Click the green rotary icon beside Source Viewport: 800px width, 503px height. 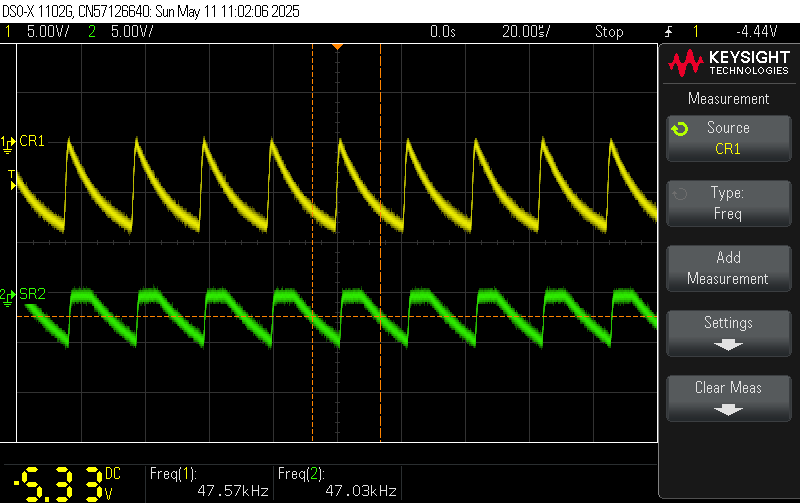click(680, 129)
